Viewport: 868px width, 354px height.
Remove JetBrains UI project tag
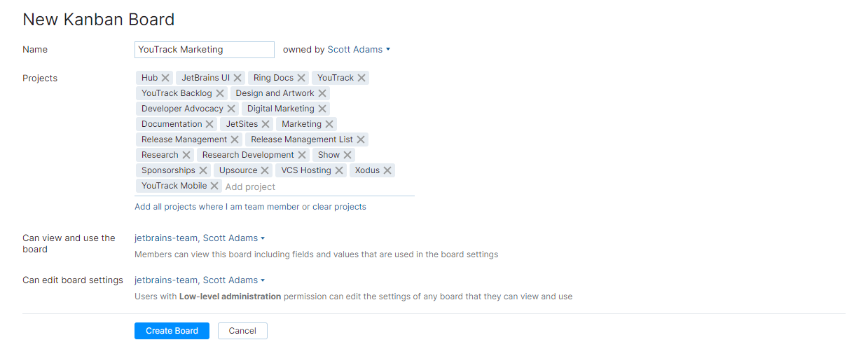point(237,78)
